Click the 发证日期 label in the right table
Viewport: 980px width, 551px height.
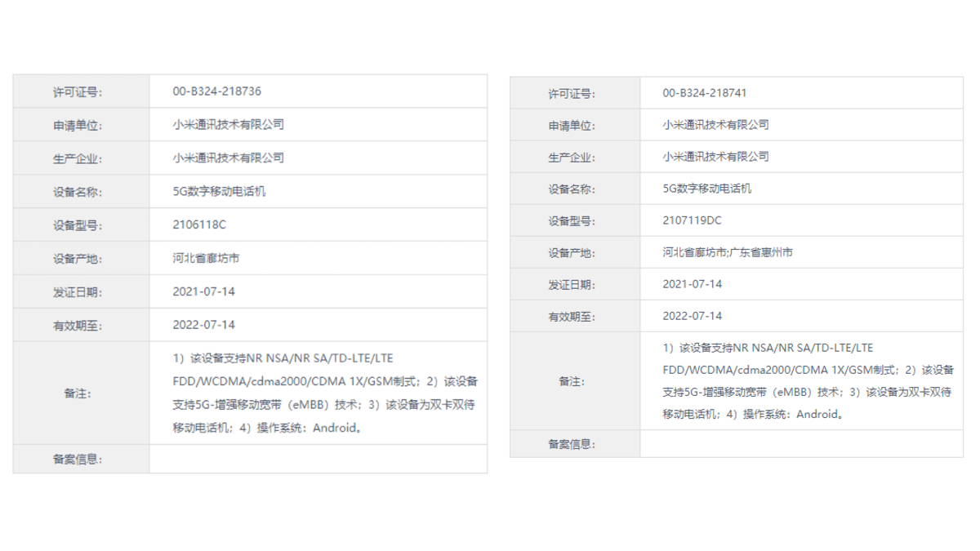(x=574, y=283)
